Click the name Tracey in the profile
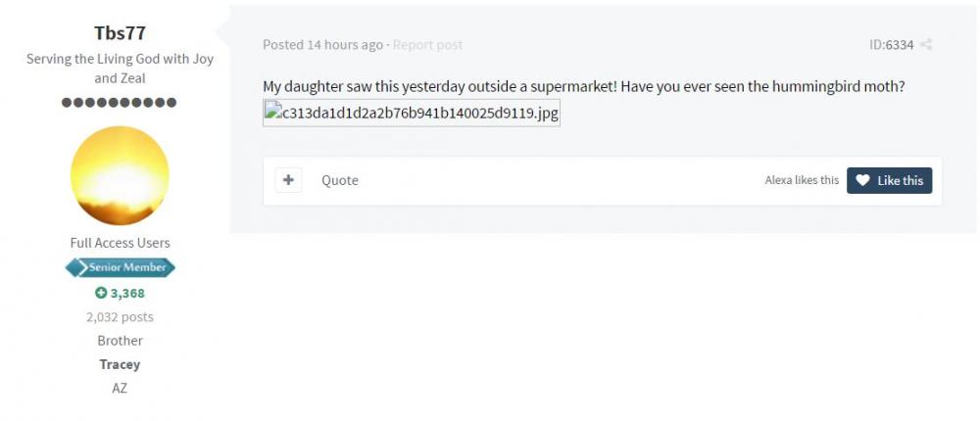Viewport: 980px width, 421px height. (120, 364)
